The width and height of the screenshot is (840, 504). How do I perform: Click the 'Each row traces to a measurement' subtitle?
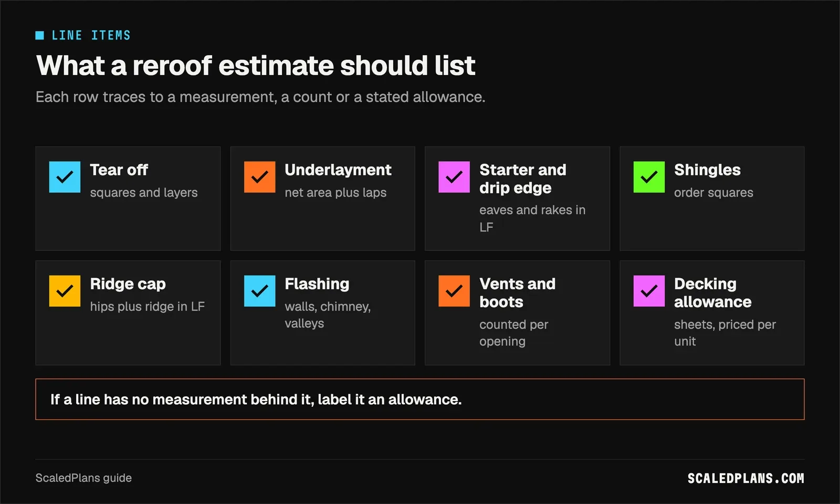coord(260,97)
